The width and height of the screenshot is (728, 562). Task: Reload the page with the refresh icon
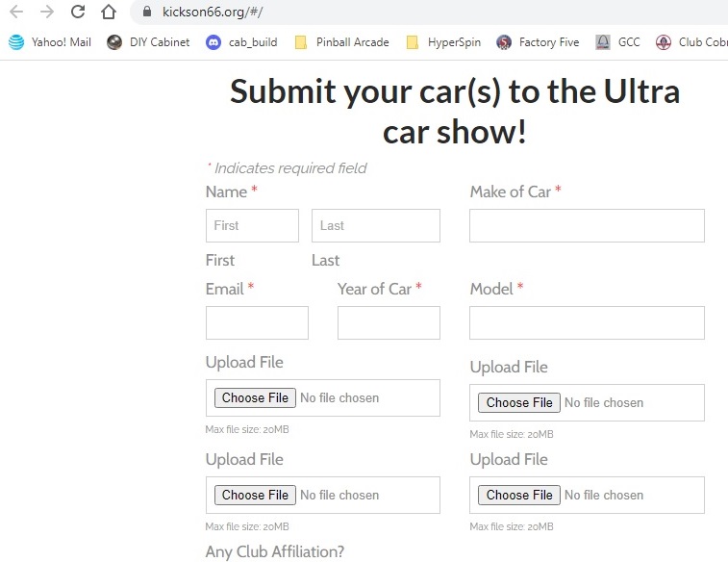tap(78, 13)
